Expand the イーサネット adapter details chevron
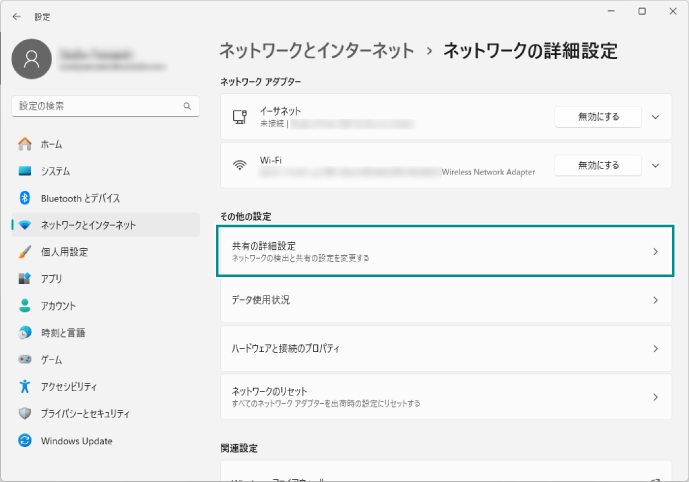 tap(656, 117)
